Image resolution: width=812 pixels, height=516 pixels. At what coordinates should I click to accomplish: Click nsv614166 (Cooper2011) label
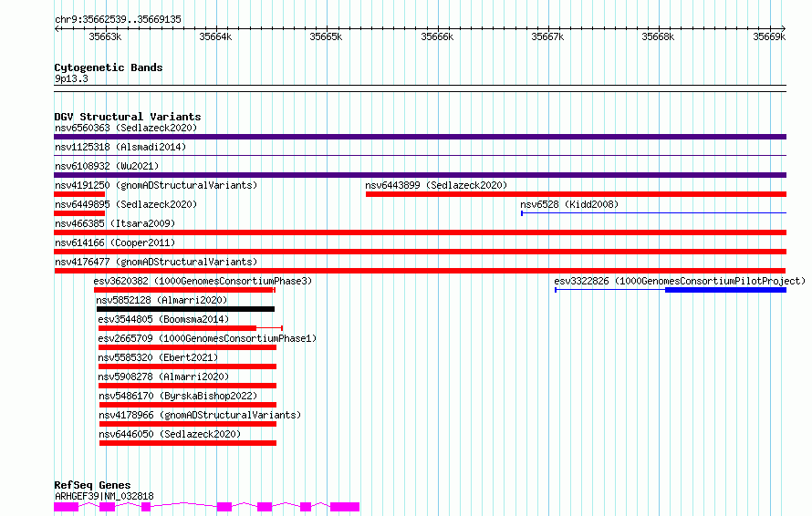tap(115, 243)
